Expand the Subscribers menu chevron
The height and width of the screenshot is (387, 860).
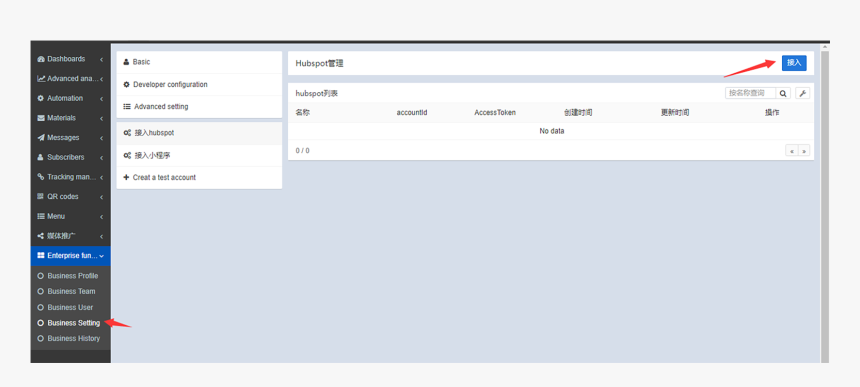coord(101,157)
